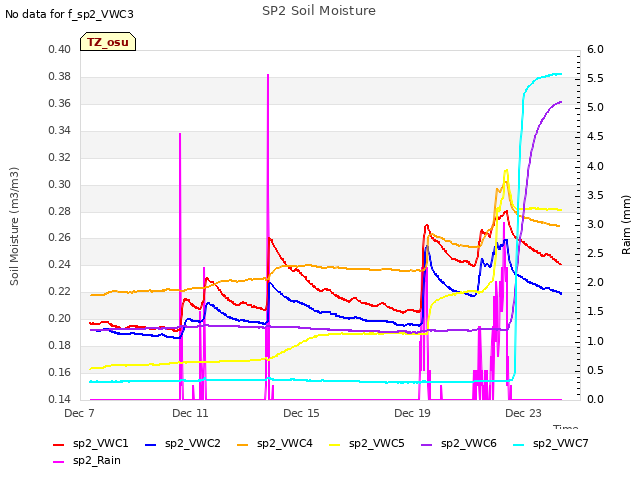Click the orange sp2_VWC4 legend color marker

242,444
